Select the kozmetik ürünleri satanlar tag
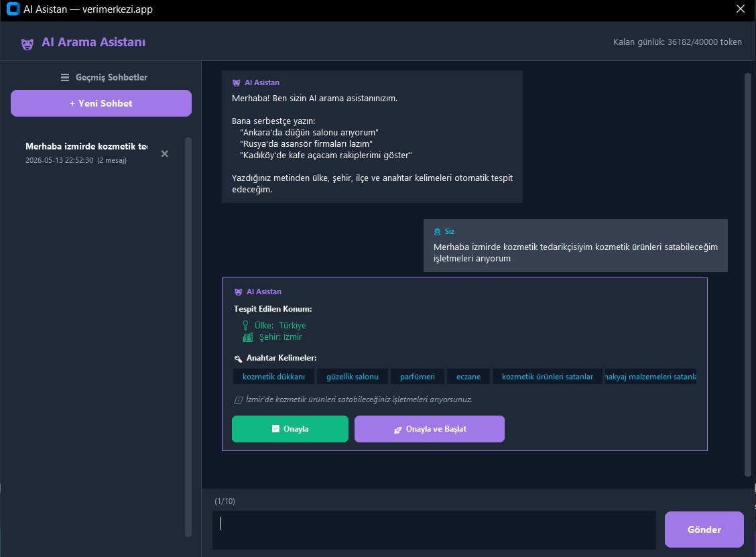This screenshot has width=756, height=557. pos(548,377)
